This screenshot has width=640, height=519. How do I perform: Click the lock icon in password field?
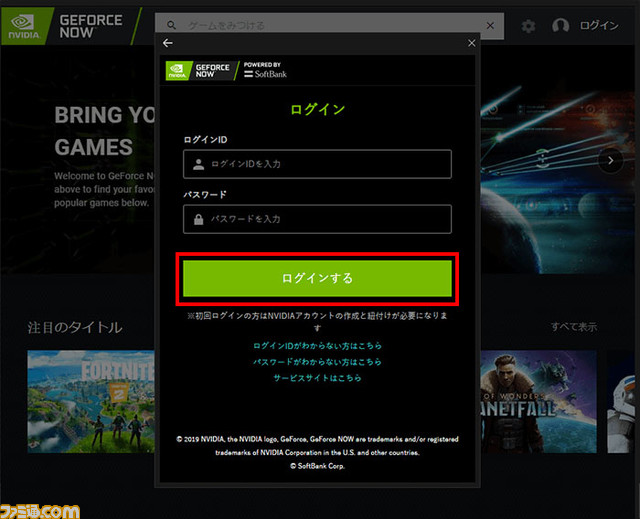click(x=198, y=220)
